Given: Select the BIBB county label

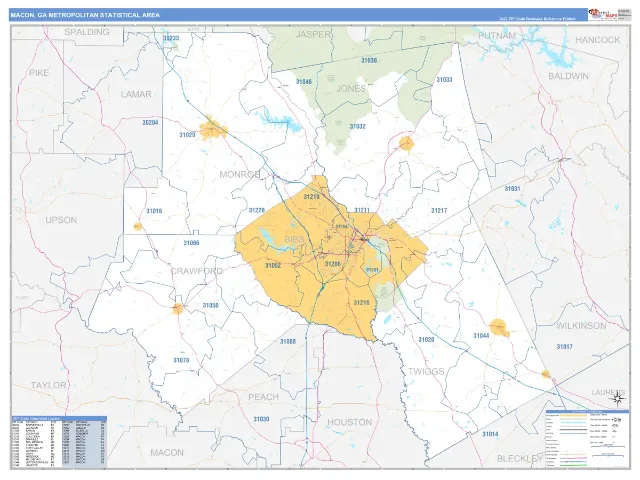Looking at the screenshot, I should pyautogui.click(x=294, y=239).
